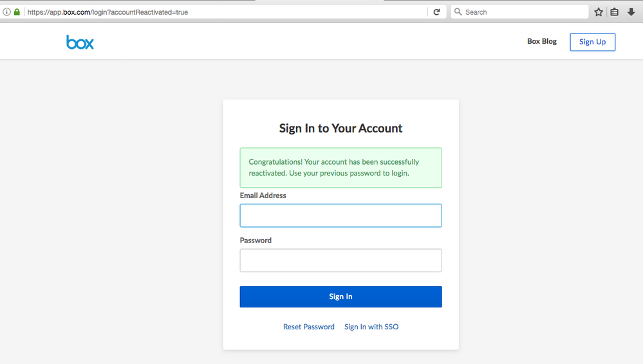Focus the Password input field
643x364 pixels.
[340, 260]
